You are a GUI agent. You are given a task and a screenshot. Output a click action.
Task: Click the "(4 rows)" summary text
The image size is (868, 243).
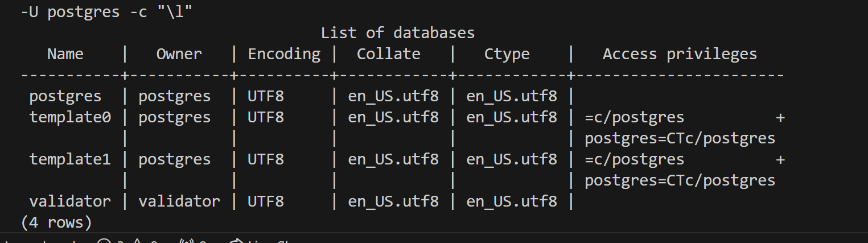click(56, 223)
